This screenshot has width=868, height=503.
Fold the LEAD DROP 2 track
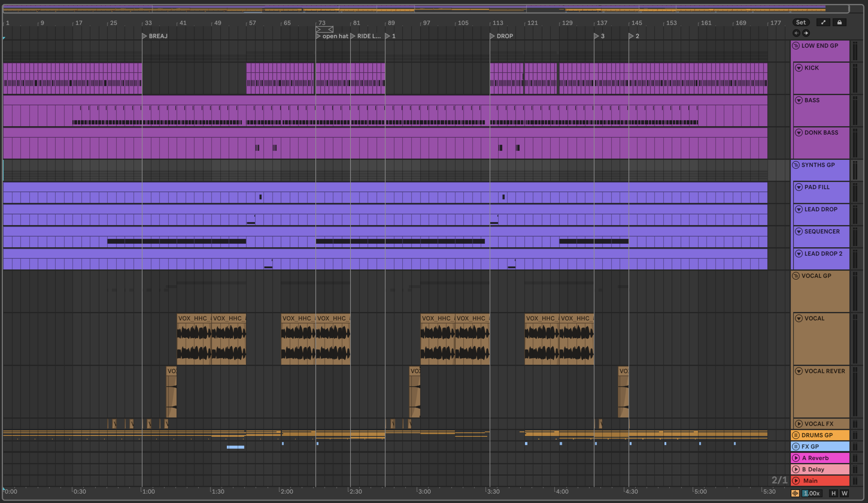pos(799,254)
